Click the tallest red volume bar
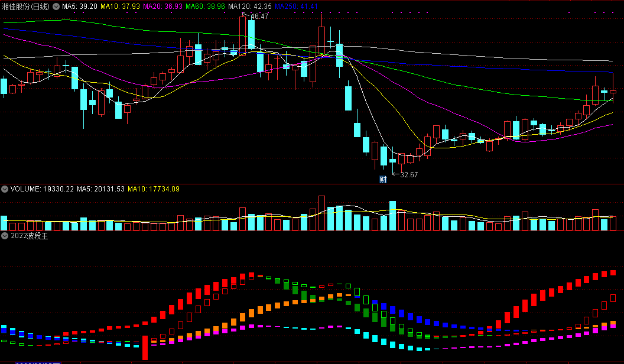 point(321,213)
